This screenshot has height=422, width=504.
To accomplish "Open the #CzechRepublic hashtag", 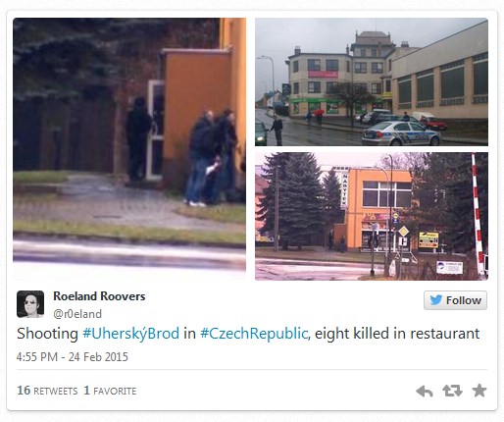I will (254, 334).
